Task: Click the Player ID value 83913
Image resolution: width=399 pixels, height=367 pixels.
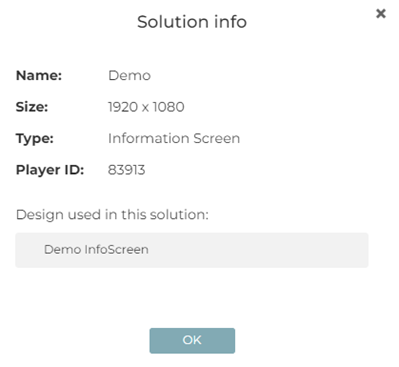Action: pyautogui.click(x=126, y=170)
